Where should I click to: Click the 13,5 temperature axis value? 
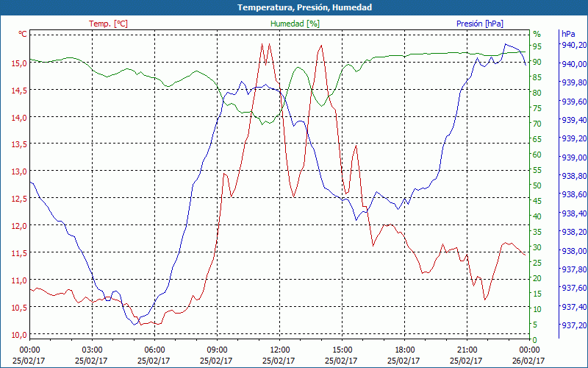(19, 144)
